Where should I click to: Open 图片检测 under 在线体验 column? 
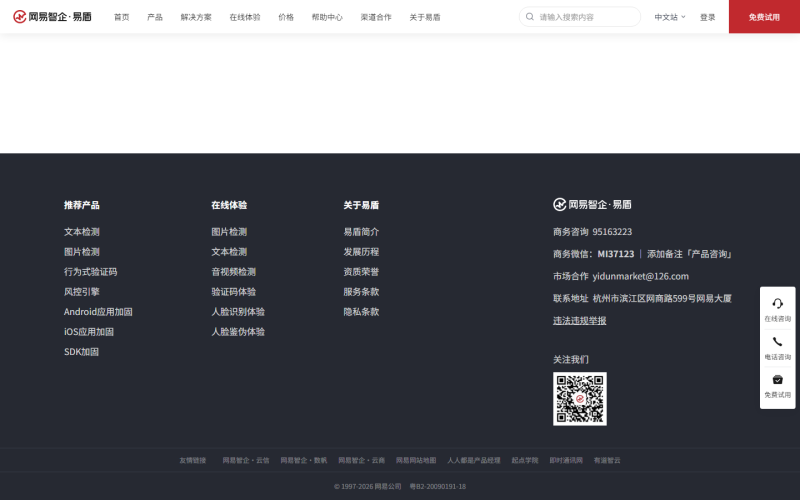[x=229, y=232]
